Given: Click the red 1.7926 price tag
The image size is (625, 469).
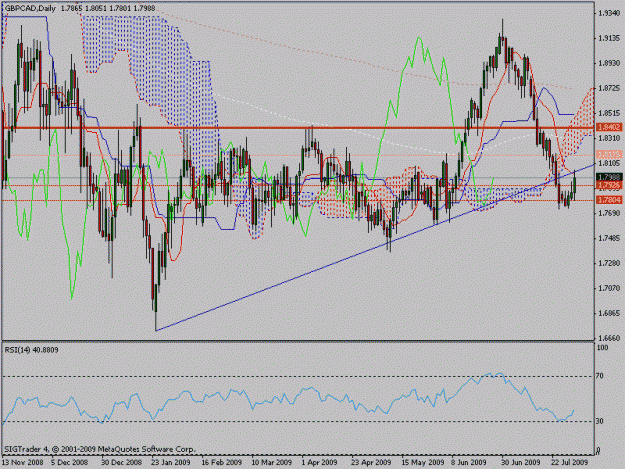Looking at the screenshot, I should (x=609, y=185).
